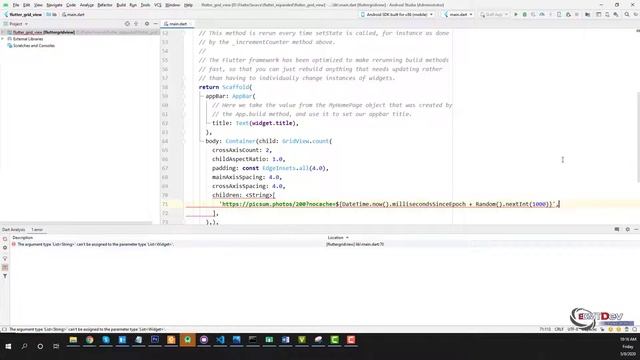Click funnel filter icon in Dart Analysis toolbar
The height and width of the screenshot is (360, 640).
(5, 276)
